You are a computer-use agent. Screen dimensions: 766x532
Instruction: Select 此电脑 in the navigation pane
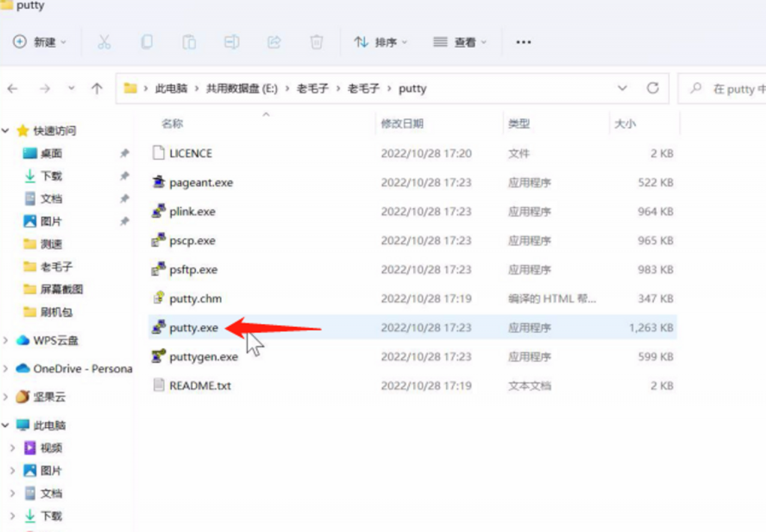(49, 425)
